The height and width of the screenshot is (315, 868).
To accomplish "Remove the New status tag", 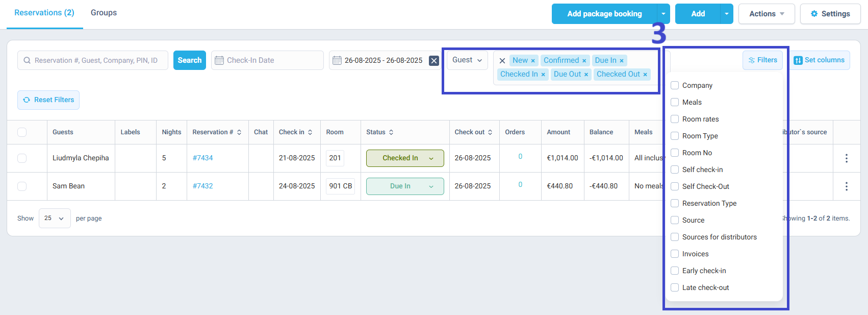I will pyautogui.click(x=533, y=61).
